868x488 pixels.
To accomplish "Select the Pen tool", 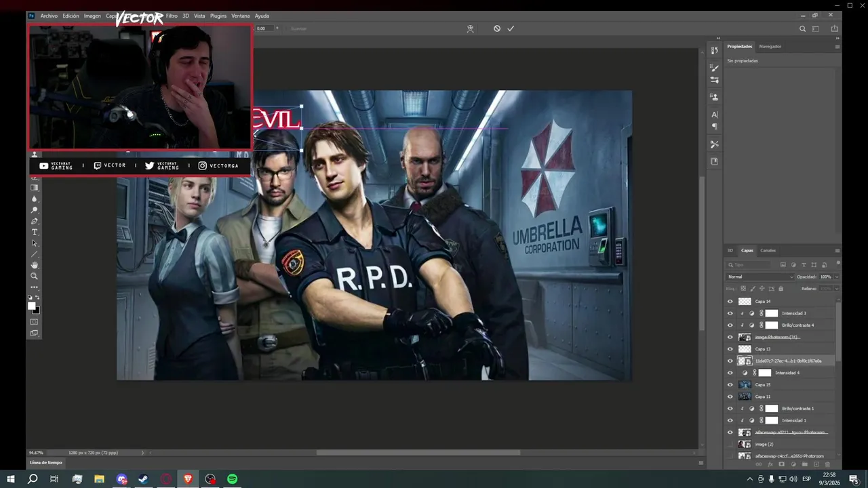I will [x=35, y=221].
